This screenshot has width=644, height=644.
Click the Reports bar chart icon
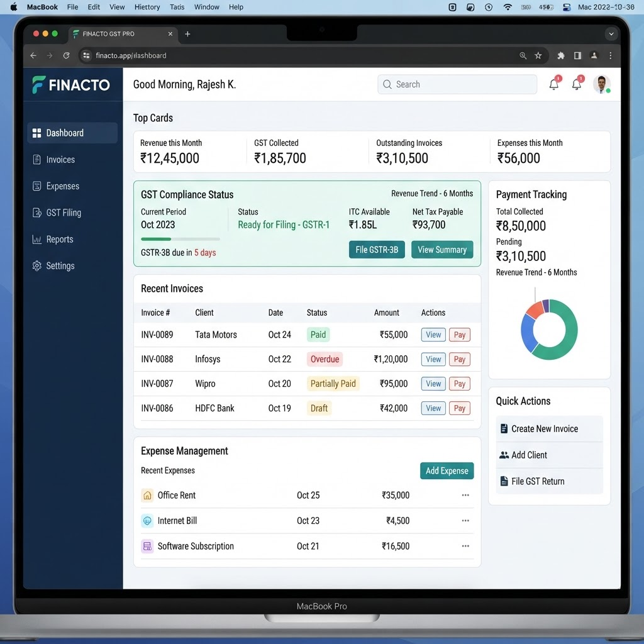(36, 240)
